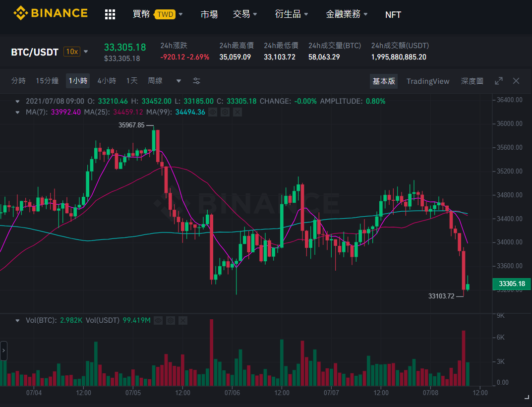Expand chart to fullscreen
This screenshot has width=532, height=407.
(x=498, y=81)
